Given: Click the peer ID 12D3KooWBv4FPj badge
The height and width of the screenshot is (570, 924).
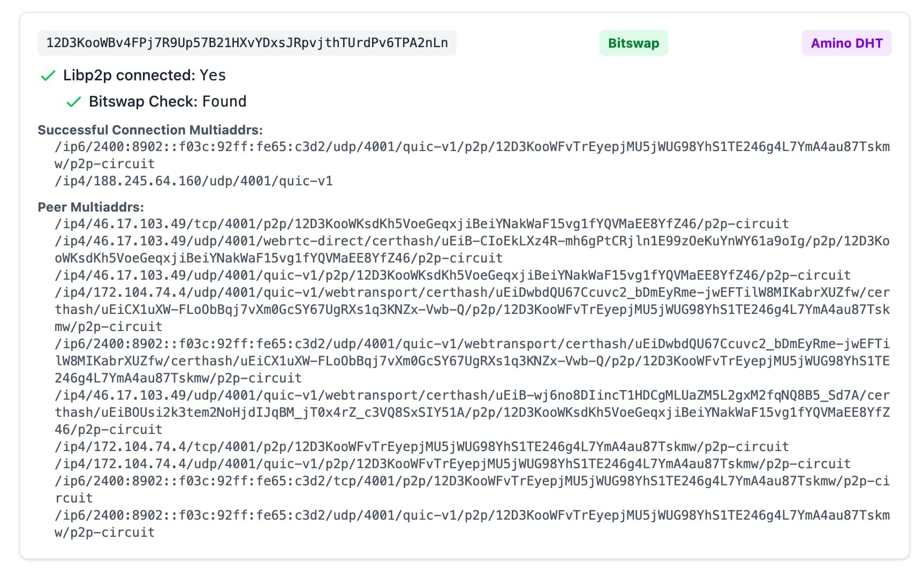Looking at the screenshot, I should pos(247,43).
